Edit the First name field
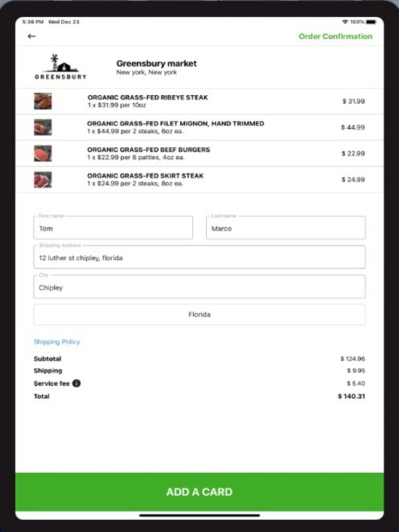The image size is (399, 532). point(113,228)
